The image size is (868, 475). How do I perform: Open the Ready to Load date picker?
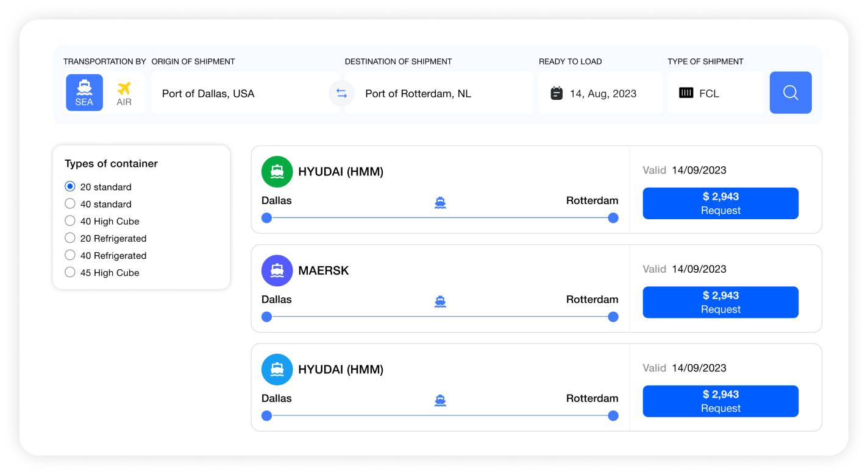point(600,92)
